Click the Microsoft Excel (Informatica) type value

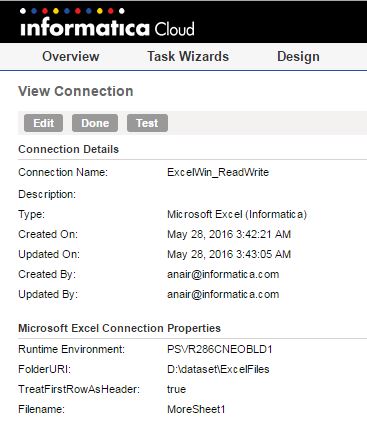(x=237, y=214)
